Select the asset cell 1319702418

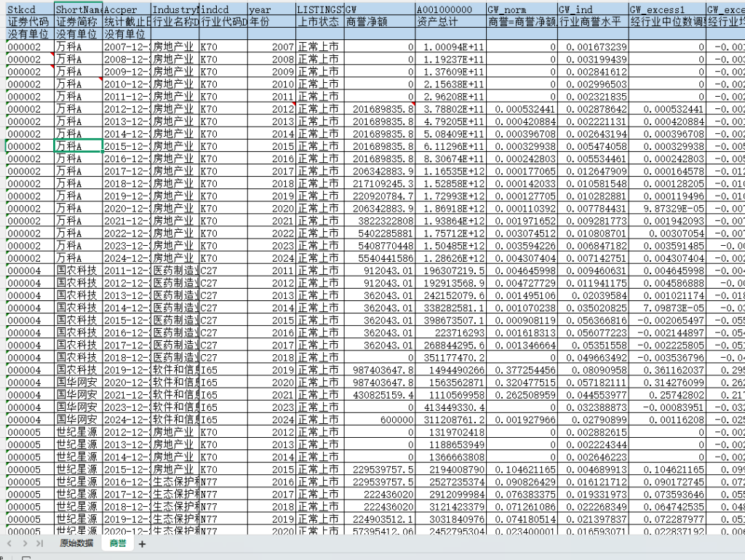click(451, 432)
